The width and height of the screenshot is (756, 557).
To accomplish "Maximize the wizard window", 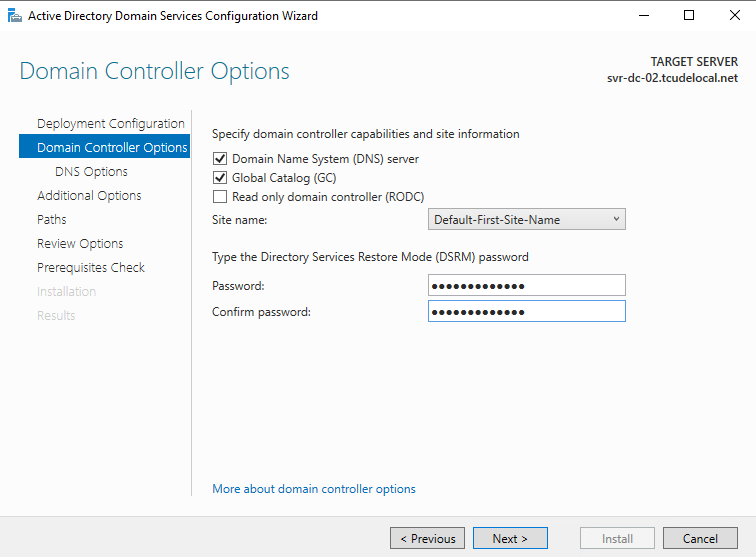I will click(x=689, y=15).
